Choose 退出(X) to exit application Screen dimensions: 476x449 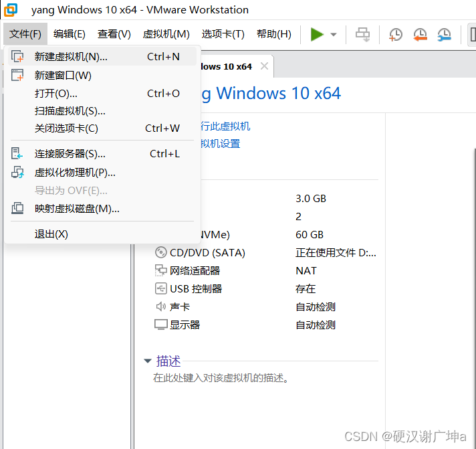coord(102,234)
